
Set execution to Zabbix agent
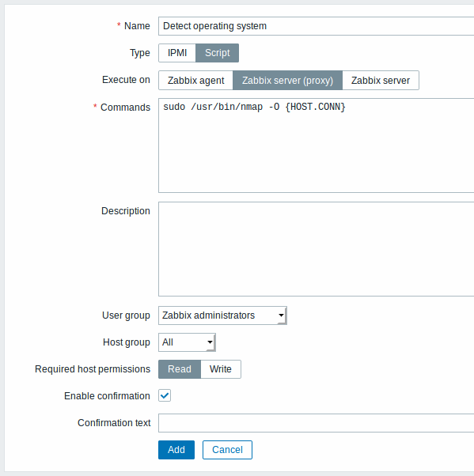coord(195,81)
